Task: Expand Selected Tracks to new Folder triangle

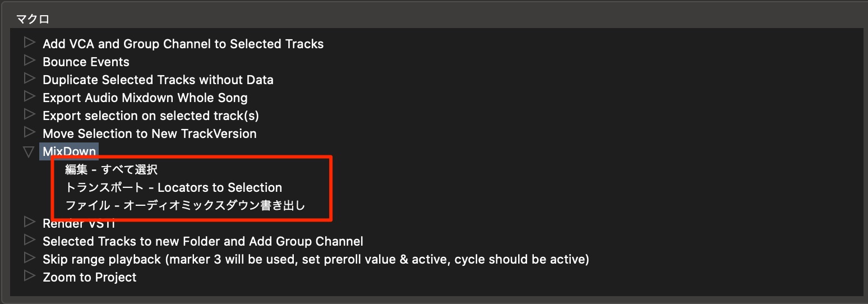Action: [x=29, y=240]
